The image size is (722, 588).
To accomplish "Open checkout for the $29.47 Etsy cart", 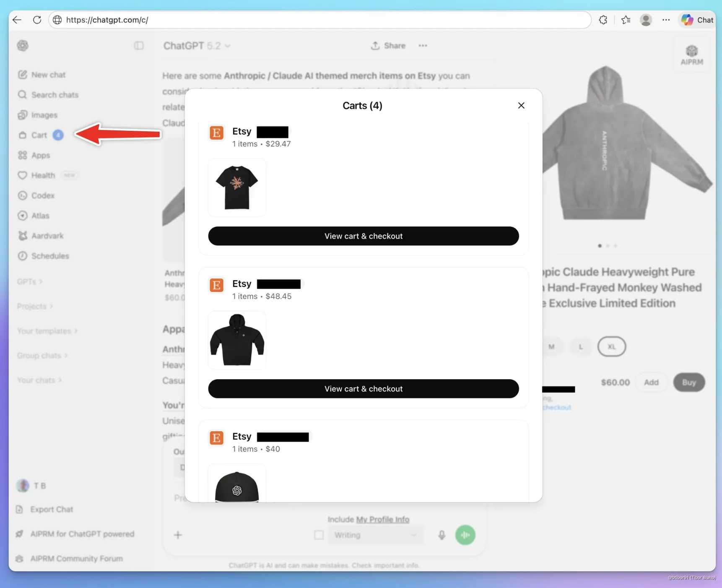I will point(363,236).
